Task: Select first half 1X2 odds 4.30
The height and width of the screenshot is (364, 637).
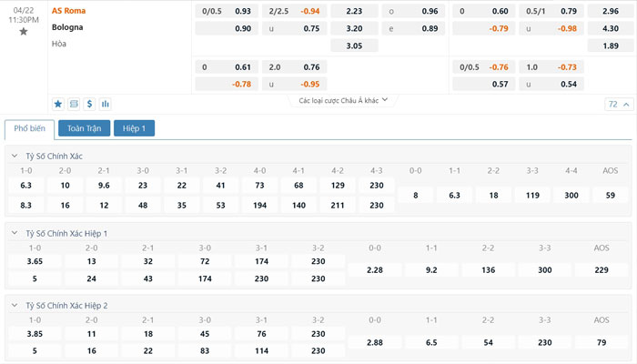Action: coord(611,28)
